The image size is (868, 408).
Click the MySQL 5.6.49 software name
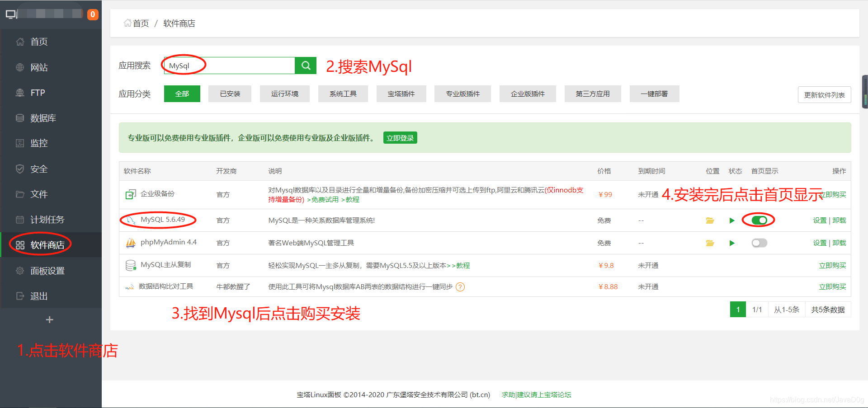click(163, 220)
